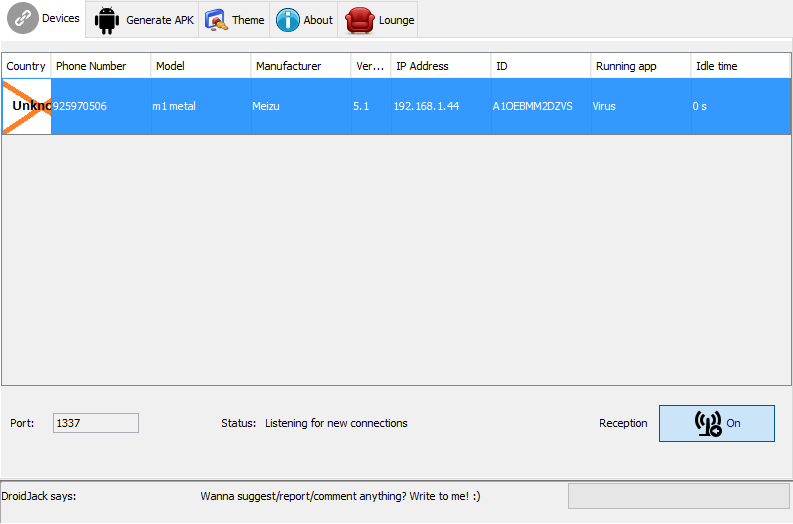Select phone number 925970506
The image size is (793, 524).
pyautogui.click(x=101, y=106)
